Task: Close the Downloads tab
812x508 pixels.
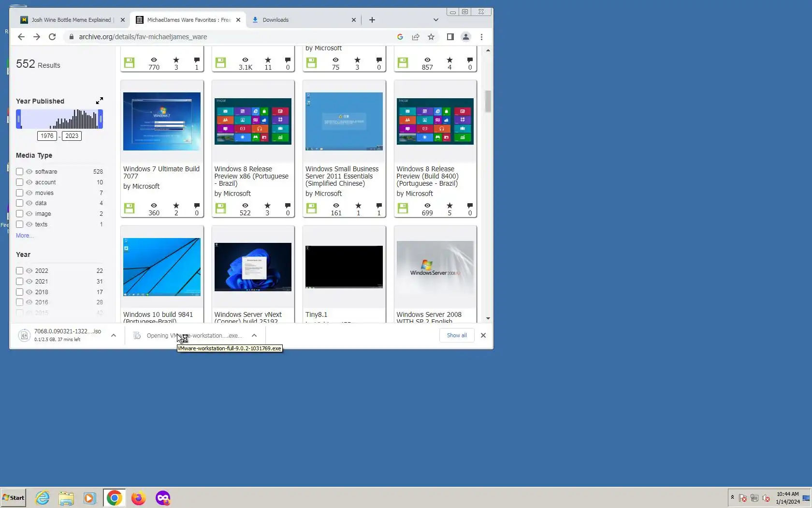Action: [x=353, y=20]
